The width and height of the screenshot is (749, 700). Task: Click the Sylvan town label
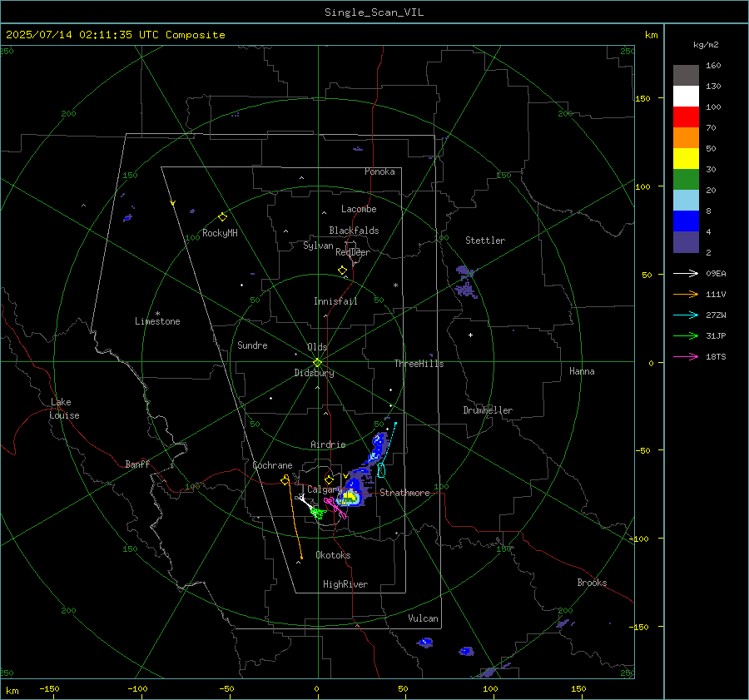coord(318,246)
